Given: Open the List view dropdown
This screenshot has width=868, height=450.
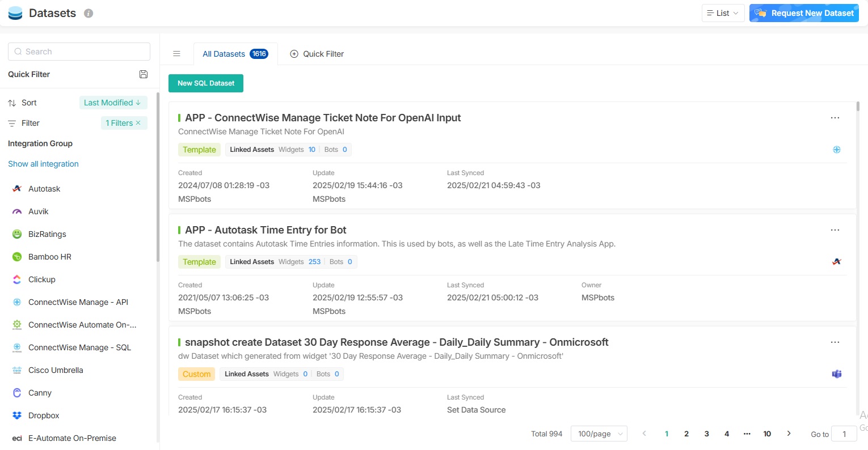Looking at the screenshot, I should point(723,13).
